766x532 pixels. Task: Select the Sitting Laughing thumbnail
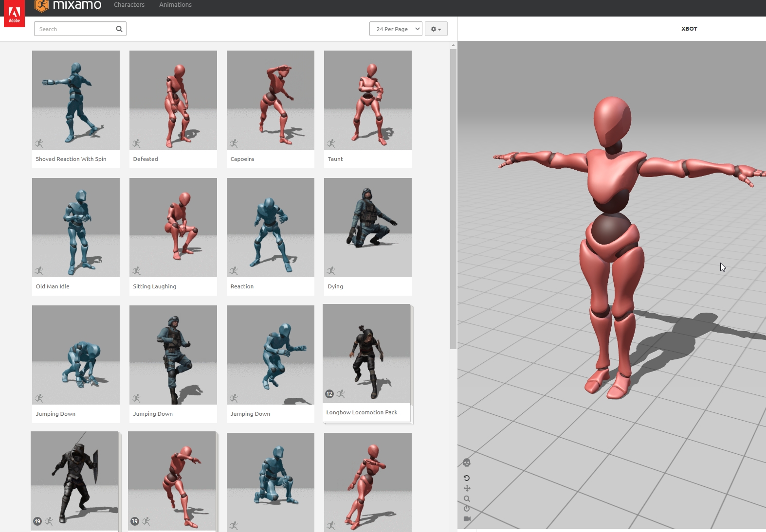coord(173,228)
